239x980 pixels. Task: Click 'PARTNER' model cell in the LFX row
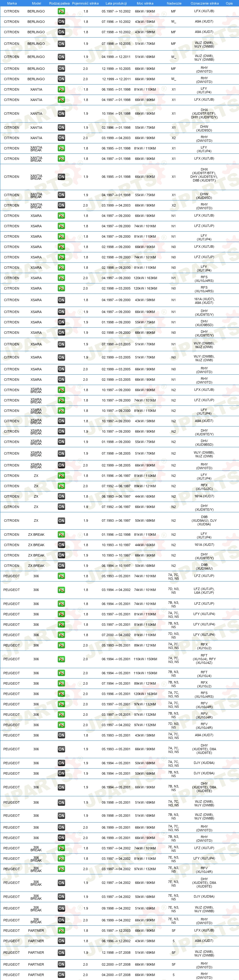(36, 931)
